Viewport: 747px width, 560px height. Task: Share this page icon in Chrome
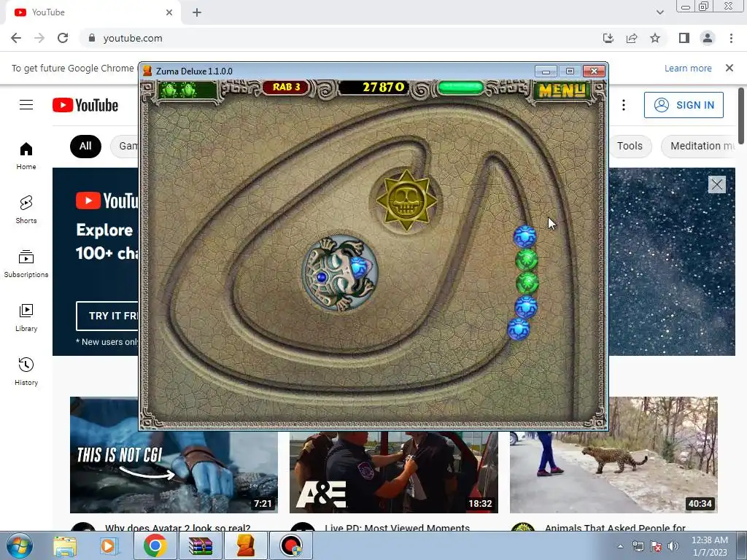tap(632, 38)
